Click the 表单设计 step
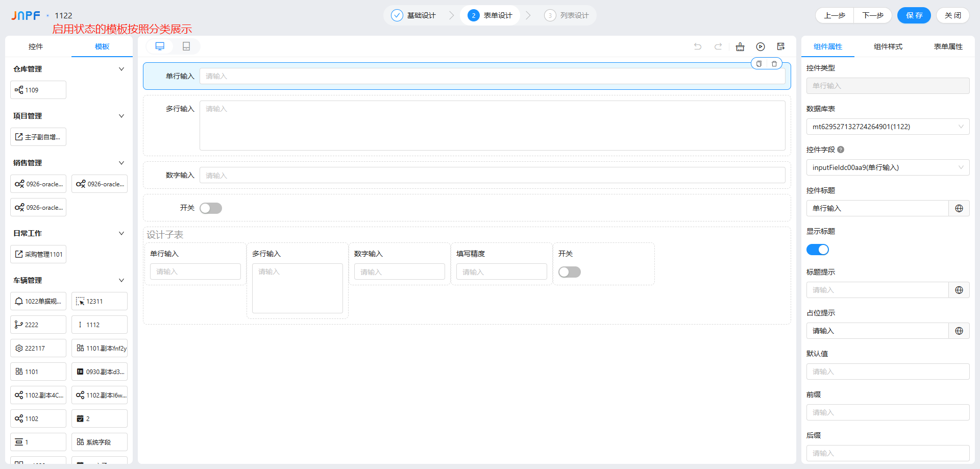Image resolution: width=980 pixels, height=469 pixels. tap(490, 15)
